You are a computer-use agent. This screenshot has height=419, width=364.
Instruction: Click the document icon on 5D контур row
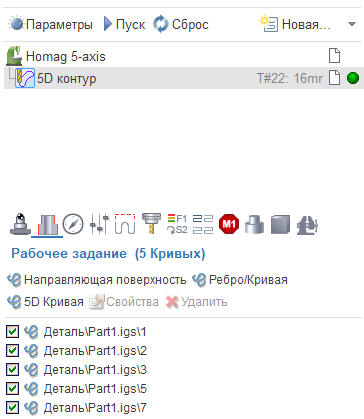pos(334,78)
